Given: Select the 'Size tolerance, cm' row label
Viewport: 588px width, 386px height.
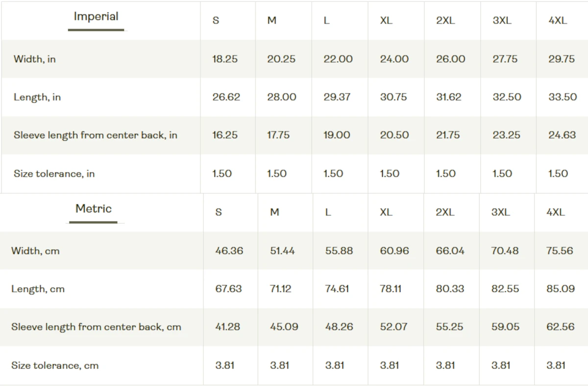Looking at the screenshot, I should pos(55,365).
